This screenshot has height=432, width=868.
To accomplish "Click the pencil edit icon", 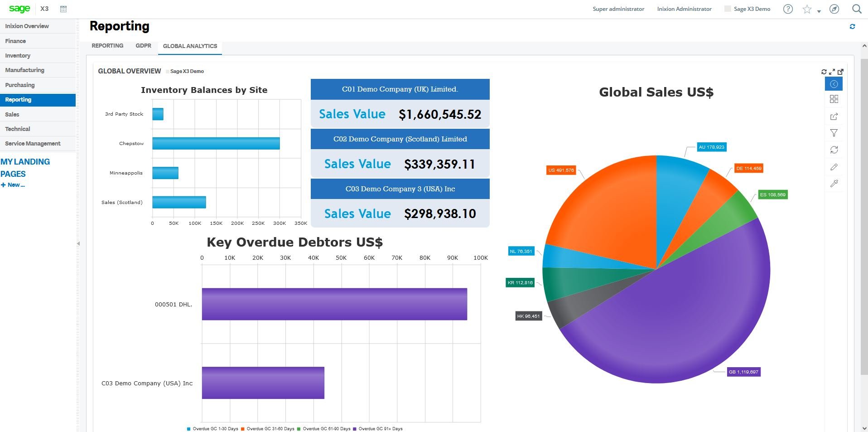I will tap(834, 167).
